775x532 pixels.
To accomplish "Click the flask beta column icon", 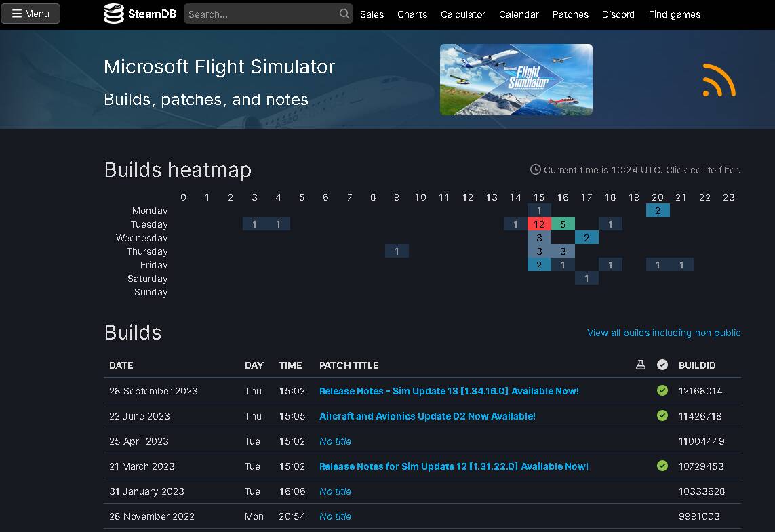I will tap(640, 365).
